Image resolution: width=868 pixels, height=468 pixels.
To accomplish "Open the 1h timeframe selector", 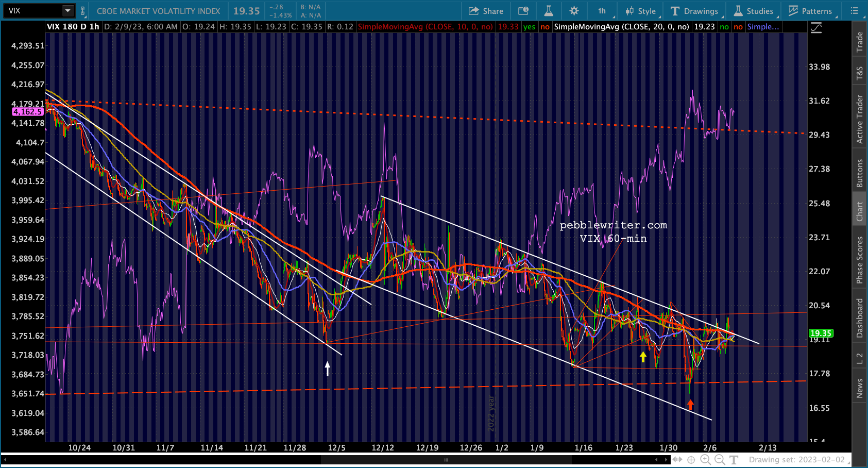I will [602, 11].
